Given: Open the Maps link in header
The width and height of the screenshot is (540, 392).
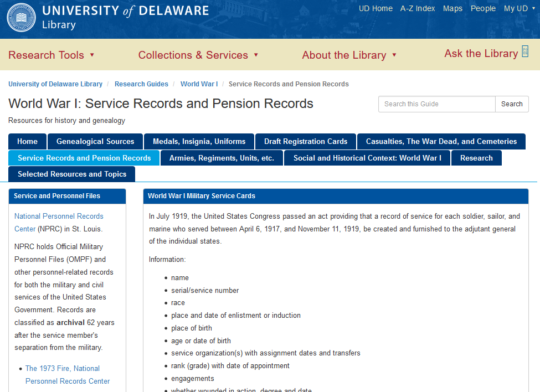Looking at the screenshot, I should [x=452, y=9].
